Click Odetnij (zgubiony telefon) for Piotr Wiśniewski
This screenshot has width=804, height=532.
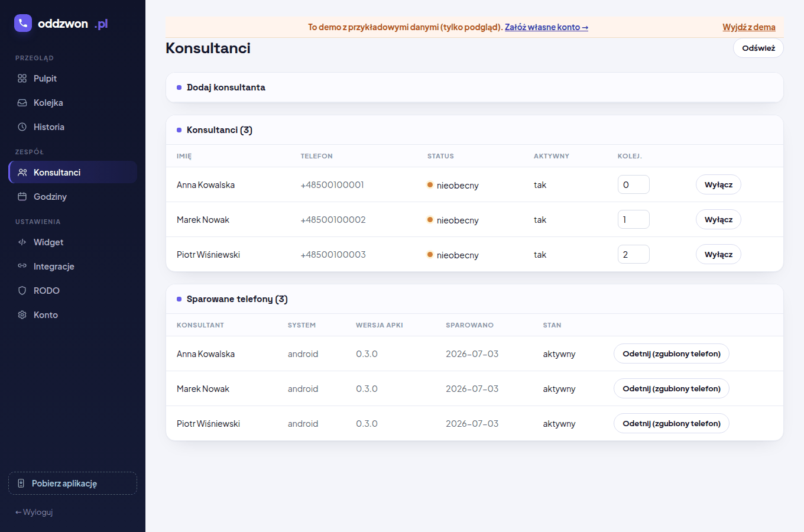point(672,424)
